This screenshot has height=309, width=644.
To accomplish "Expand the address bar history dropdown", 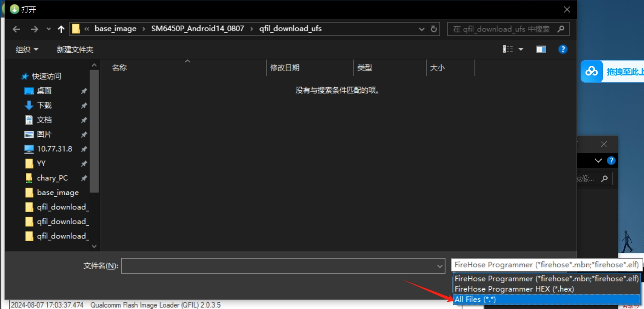I will pyautogui.click(x=421, y=29).
